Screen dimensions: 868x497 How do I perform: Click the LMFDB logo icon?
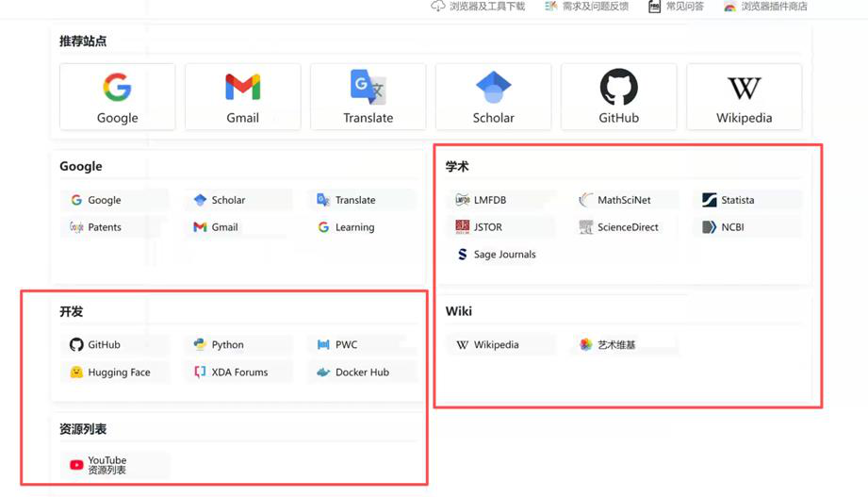point(462,200)
